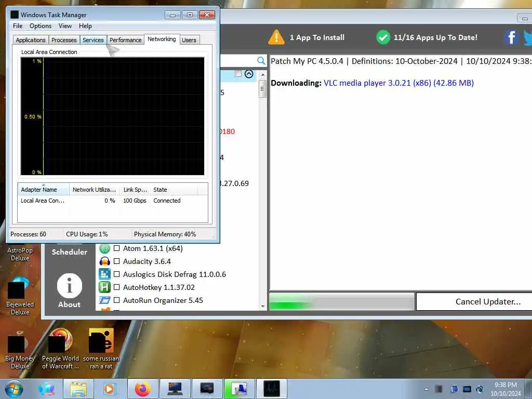Click the Physical Memory: 40% status entry
The height and width of the screenshot is (399, 532).
(165, 234)
